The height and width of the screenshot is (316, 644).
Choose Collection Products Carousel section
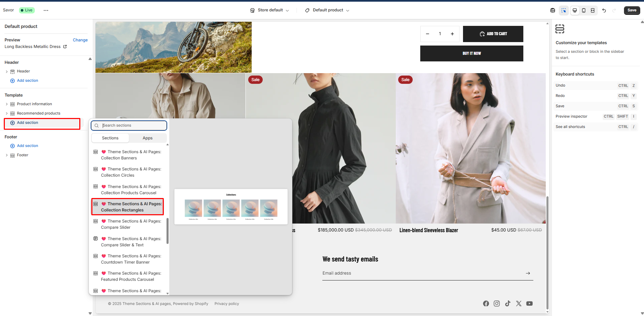pyautogui.click(x=128, y=190)
